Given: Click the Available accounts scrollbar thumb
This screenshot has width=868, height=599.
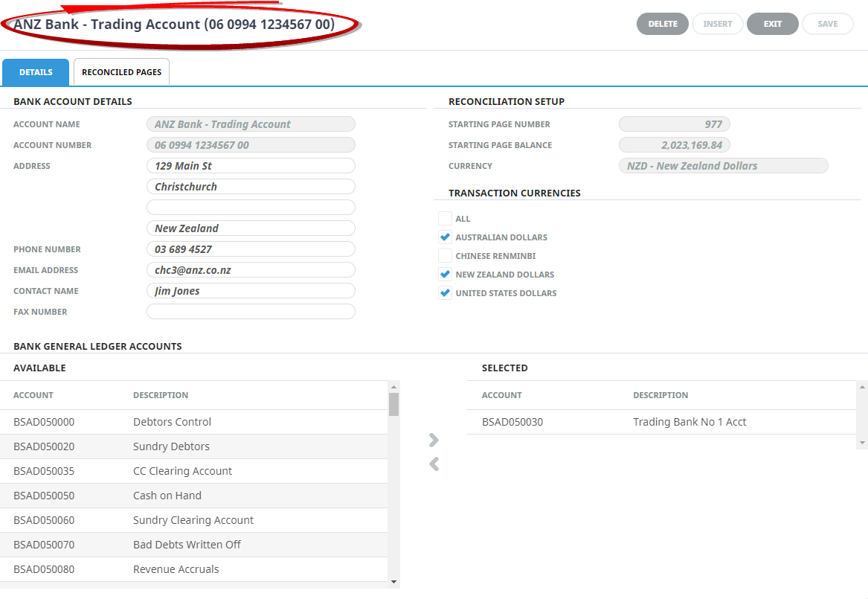Looking at the screenshot, I should (x=393, y=403).
